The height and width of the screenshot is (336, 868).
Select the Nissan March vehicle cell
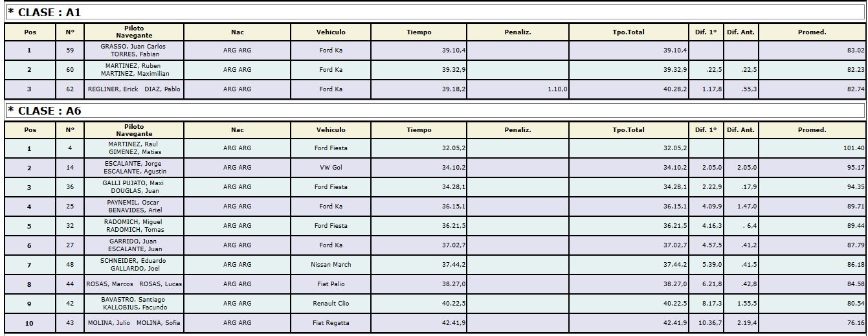point(331,265)
